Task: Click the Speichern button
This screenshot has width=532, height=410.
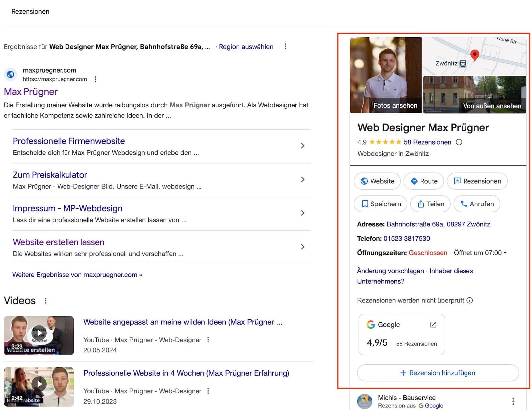Action: click(381, 204)
